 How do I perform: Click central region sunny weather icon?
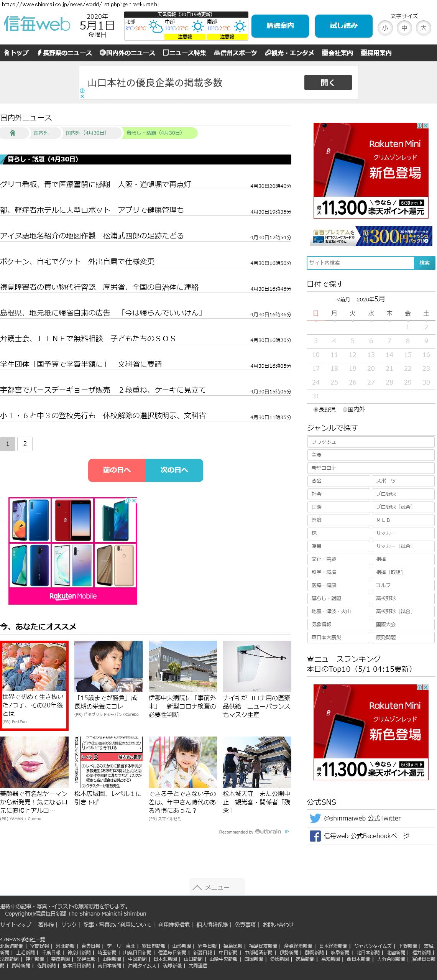tap(197, 26)
